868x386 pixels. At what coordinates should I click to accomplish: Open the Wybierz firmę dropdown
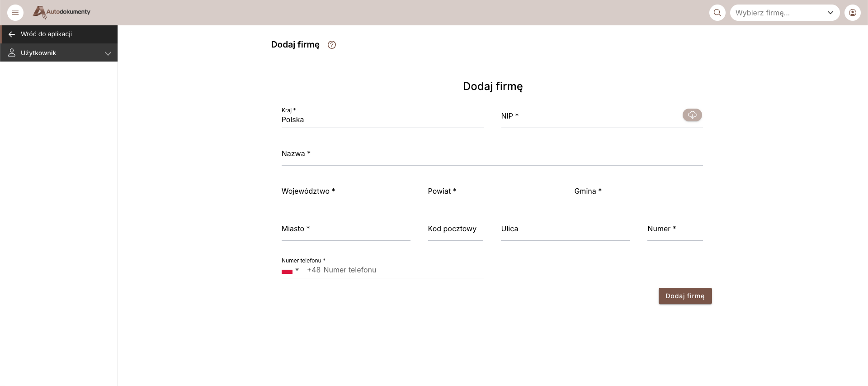pyautogui.click(x=785, y=13)
